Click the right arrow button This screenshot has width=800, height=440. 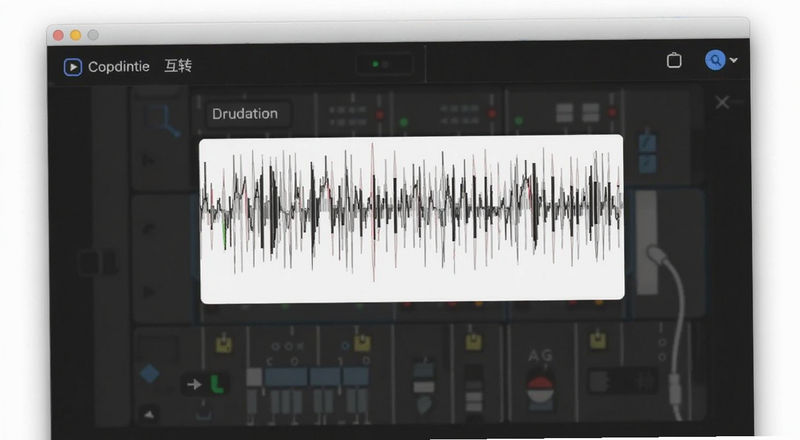coord(194,384)
